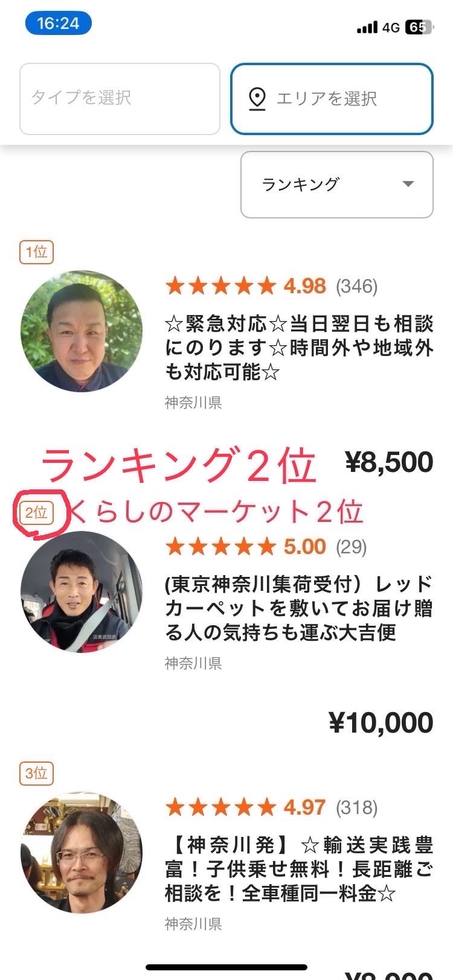Open second-ranked provider's profile photo
The width and height of the screenshot is (453, 980).
coord(82,592)
